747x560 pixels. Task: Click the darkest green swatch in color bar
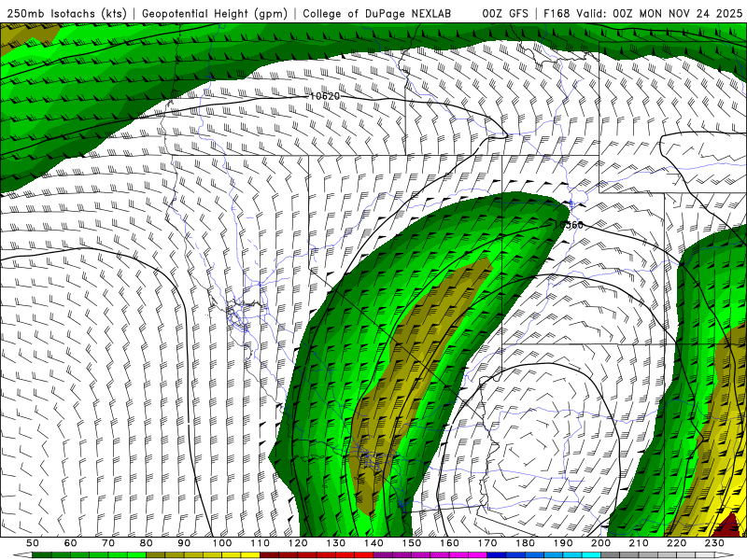coord(42,555)
